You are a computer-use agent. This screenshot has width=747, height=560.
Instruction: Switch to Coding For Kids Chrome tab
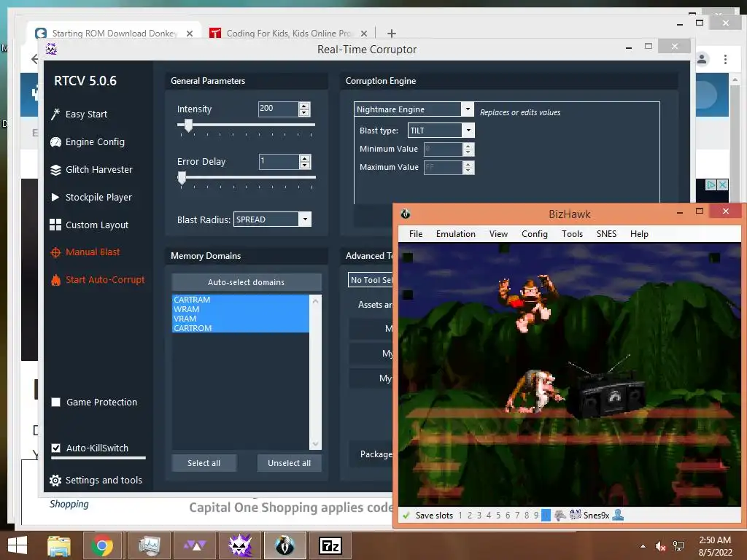click(x=288, y=33)
